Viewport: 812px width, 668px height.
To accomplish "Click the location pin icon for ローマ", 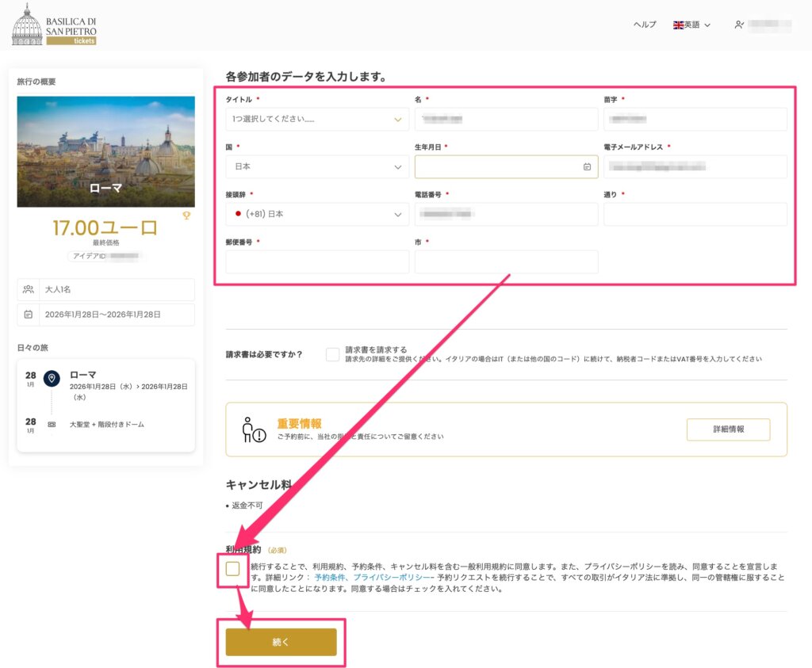I will (x=52, y=379).
